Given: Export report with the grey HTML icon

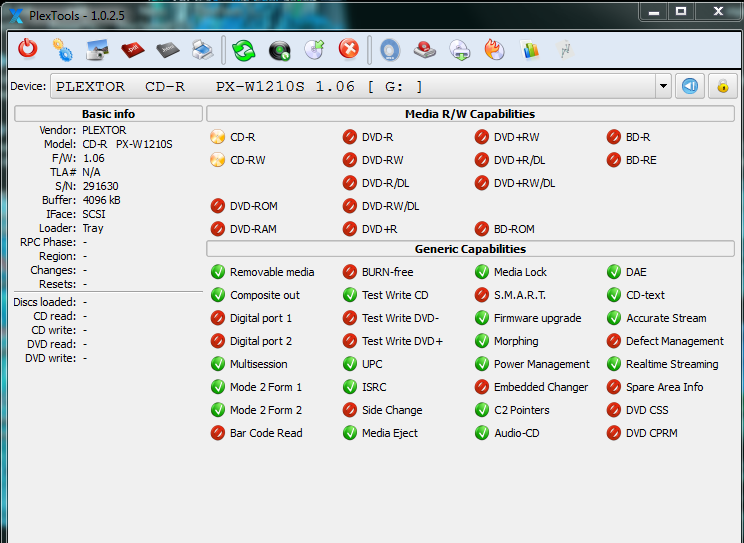Looking at the screenshot, I should click(167, 49).
